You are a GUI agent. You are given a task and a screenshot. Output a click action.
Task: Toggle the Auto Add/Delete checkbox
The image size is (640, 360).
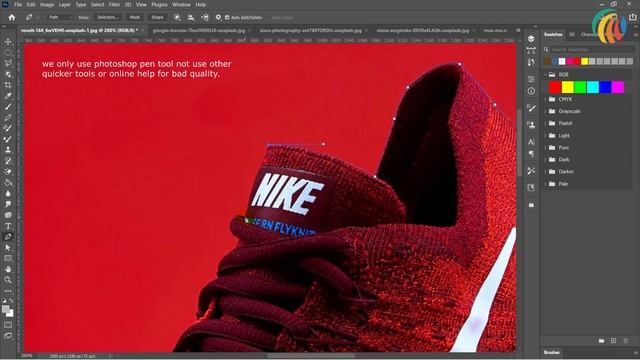tap(227, 18)
